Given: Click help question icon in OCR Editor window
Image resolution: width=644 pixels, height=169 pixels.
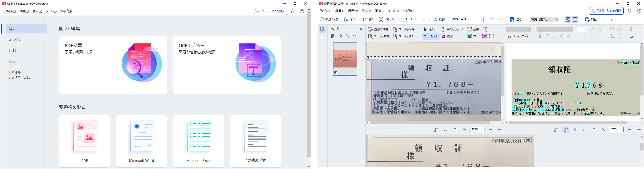Looking at the screenshot, I should coord(639,11).
